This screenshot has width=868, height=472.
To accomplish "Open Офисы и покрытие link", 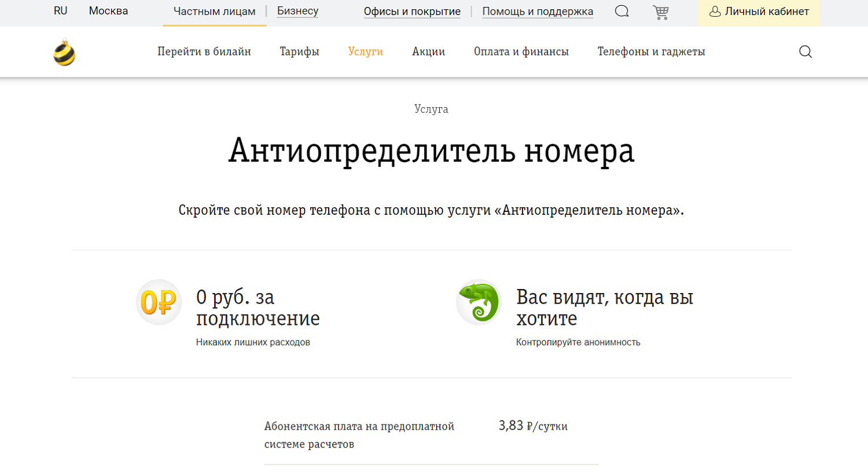I will pyautogui.click(x=412, y=12).
